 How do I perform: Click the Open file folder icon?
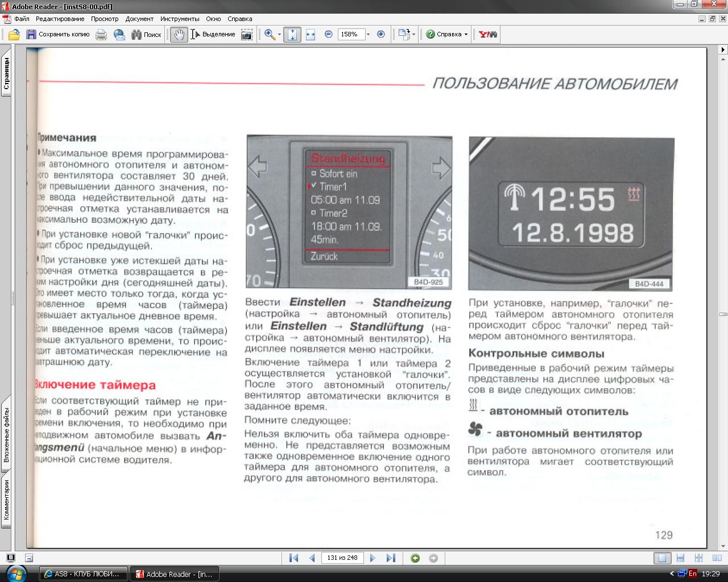pos(14,35)
